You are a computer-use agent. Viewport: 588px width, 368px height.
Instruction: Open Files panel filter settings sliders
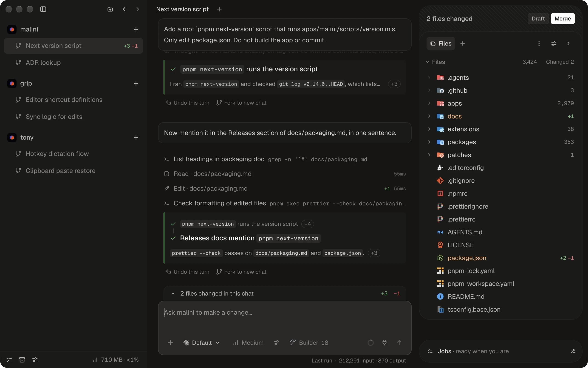pos(554,43)
